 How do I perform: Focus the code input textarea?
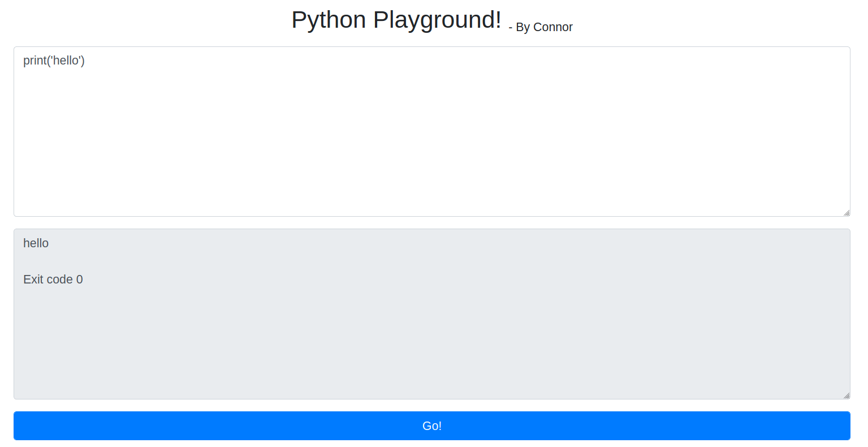coord(432,131)
